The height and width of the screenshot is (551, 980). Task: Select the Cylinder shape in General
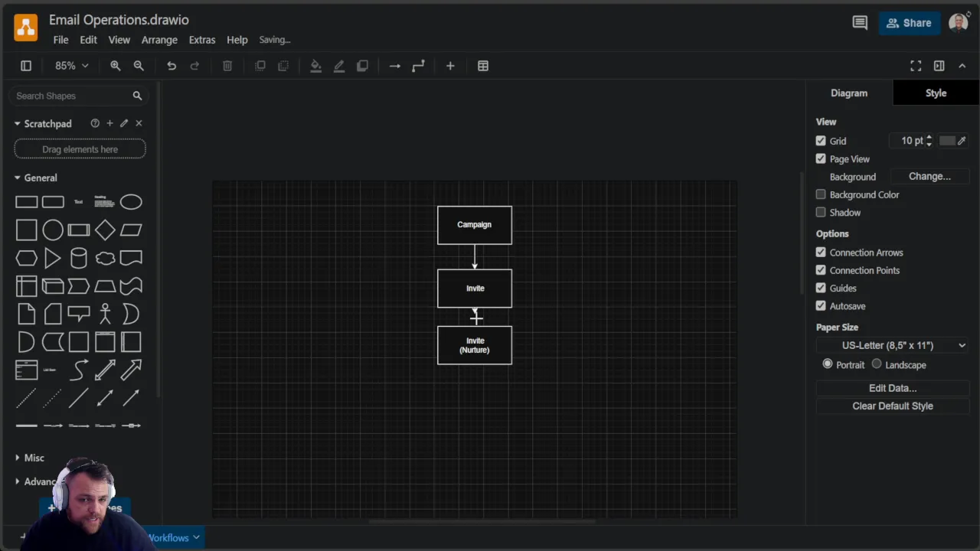click(79, 258)
